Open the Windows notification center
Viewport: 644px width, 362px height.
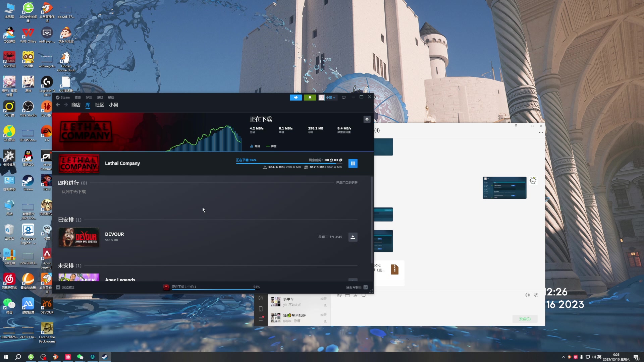(636, 357)
